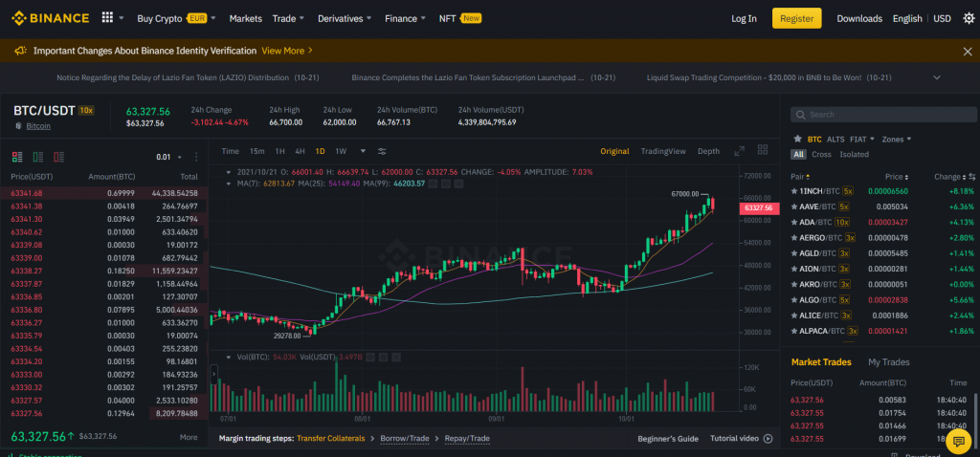
Task: Open the 0.01 price precision dropdown
Action: coord(168,157)
